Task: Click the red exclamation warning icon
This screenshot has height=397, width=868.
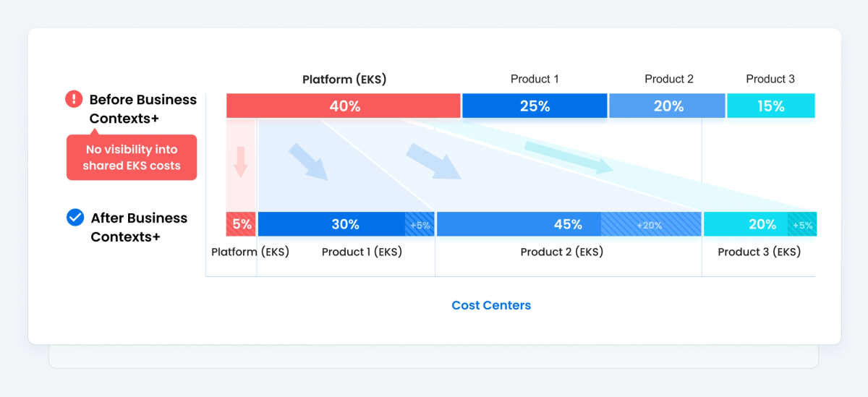Action: (74, 99)
